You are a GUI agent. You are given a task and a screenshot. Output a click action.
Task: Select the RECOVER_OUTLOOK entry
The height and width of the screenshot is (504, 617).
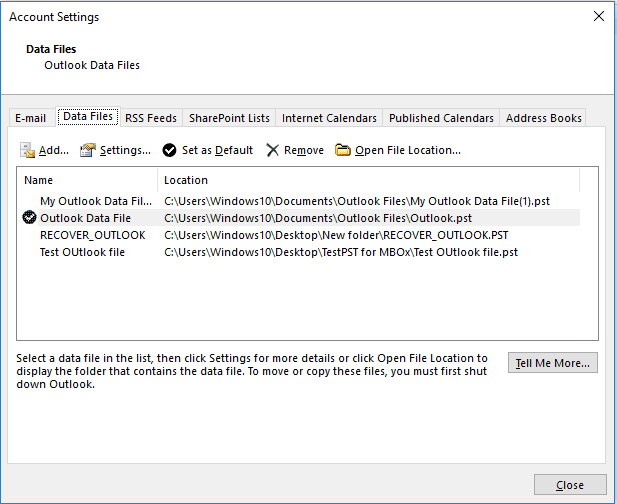[x=92, y=235]
